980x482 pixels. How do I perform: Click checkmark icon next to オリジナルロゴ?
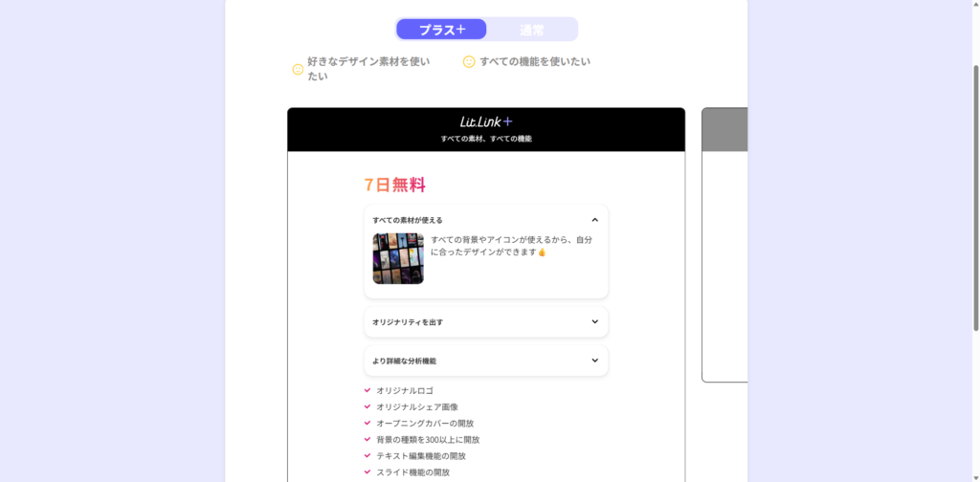tap(367, 390)
